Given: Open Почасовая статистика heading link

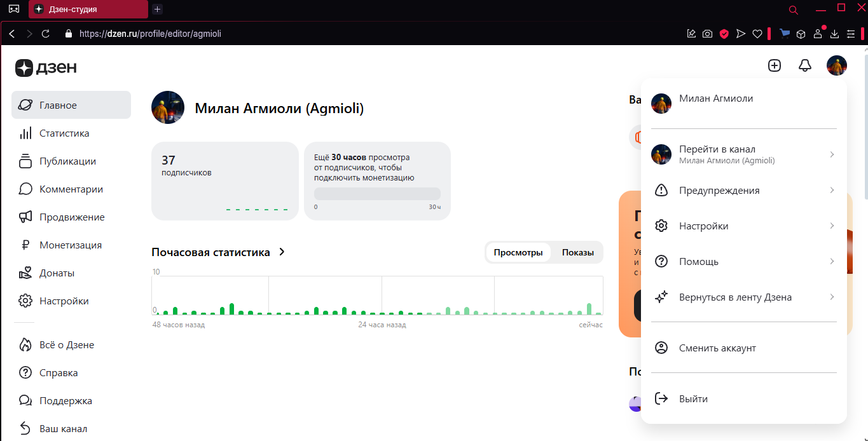Looking at the screenshot, I should click(x=210, y=252).
